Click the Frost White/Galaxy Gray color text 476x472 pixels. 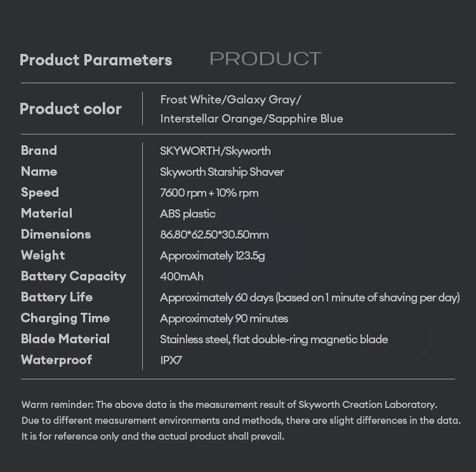point(230,100)
